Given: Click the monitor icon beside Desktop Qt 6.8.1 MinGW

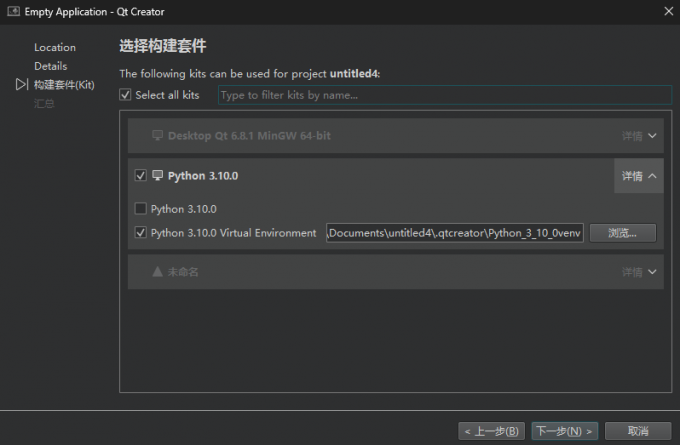Looking at the screenshot, I should (157, 135).
